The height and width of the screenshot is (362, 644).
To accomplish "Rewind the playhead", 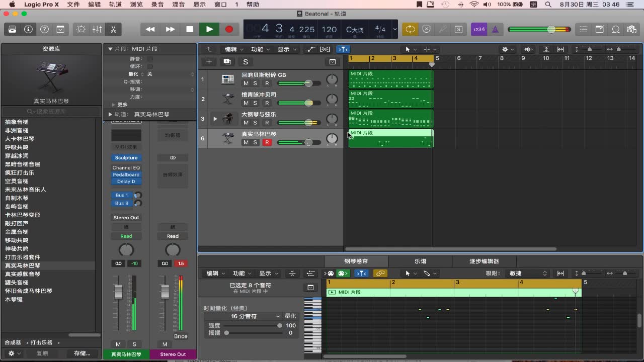I will coord(150,29).
